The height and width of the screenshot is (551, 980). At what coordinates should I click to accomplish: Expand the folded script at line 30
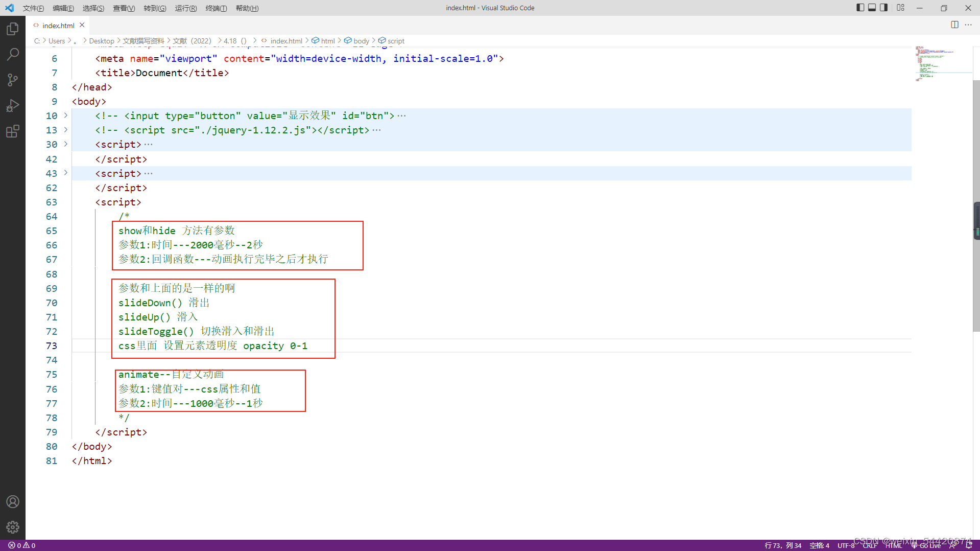coord(65,144)
